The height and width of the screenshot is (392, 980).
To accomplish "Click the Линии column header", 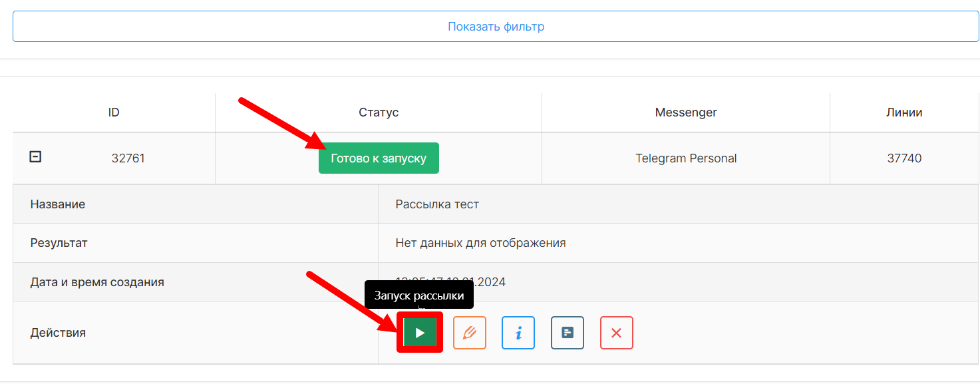I will (x=904, y=112).
